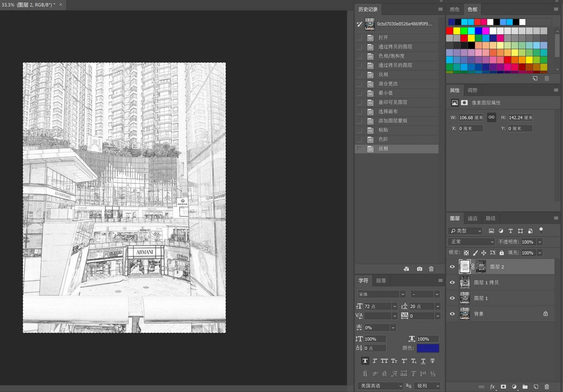
Task: Create new swatch icon in Swatches panel
Action: click(535, 78)
